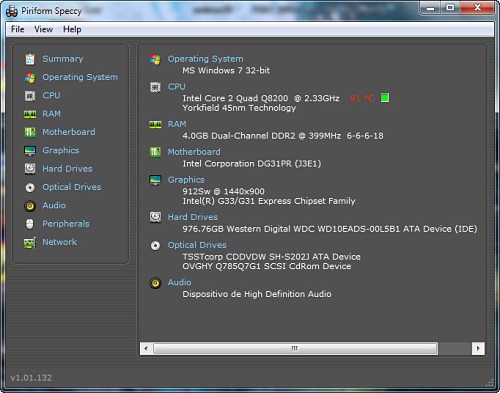The height and width of the screenshot is (393, 500).
Task: Click the Network card icon in sidebar
Action: click(30, 243)
